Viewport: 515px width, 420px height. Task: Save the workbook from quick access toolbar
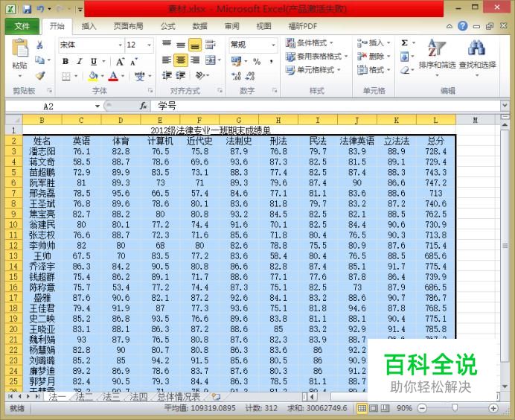coord(27,9)
